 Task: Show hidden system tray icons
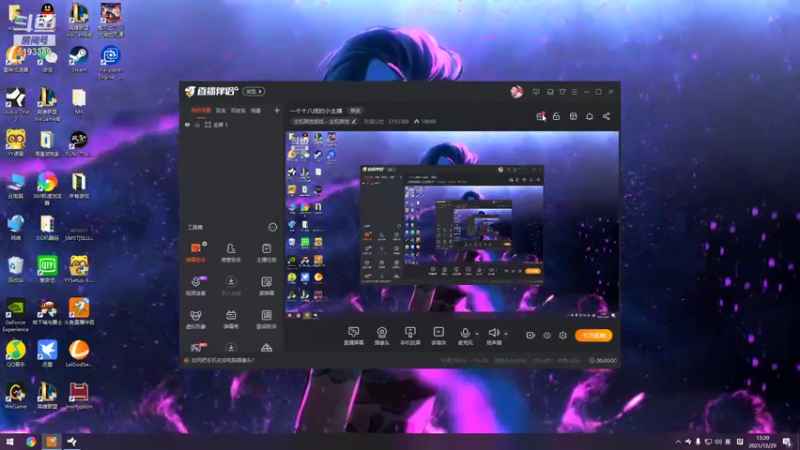click(678, 442)
